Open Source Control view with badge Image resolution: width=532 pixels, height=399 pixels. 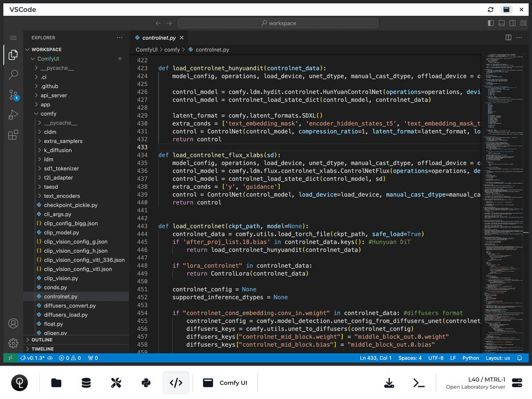(x=13, y=95)
